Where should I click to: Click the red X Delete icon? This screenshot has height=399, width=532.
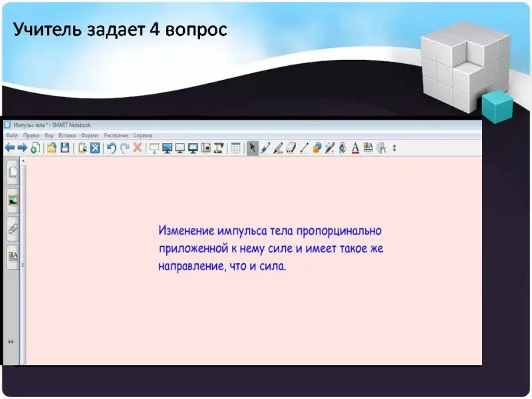point(138,148)
